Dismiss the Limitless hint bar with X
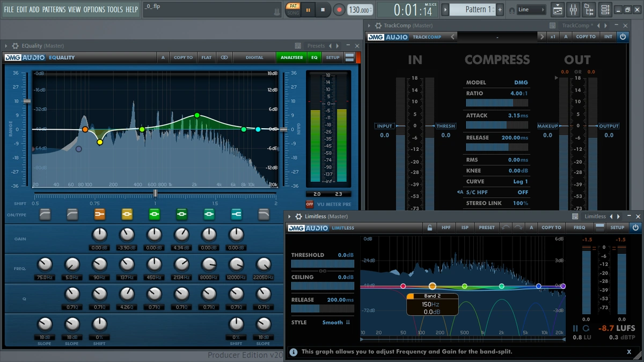Viewport: 644px width, 362px height. pos(629,352)
